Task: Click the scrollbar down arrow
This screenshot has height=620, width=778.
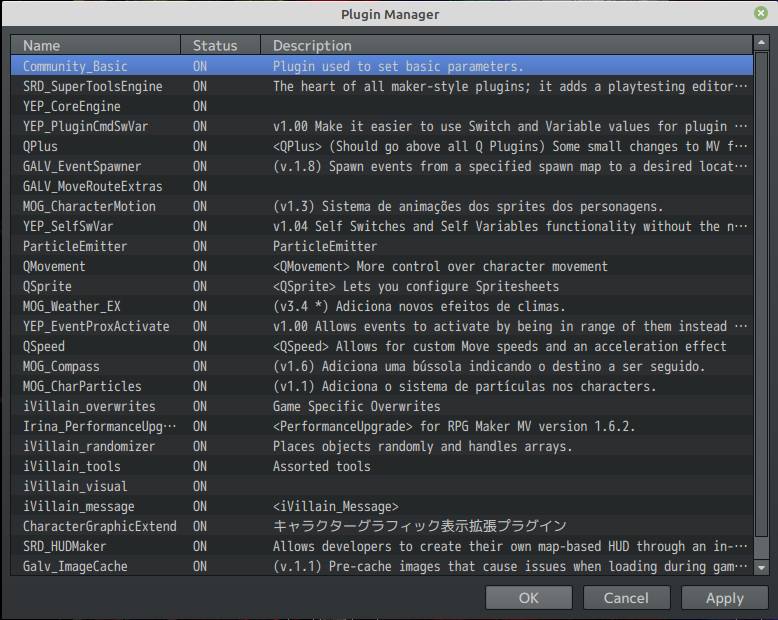Action: 761,567
